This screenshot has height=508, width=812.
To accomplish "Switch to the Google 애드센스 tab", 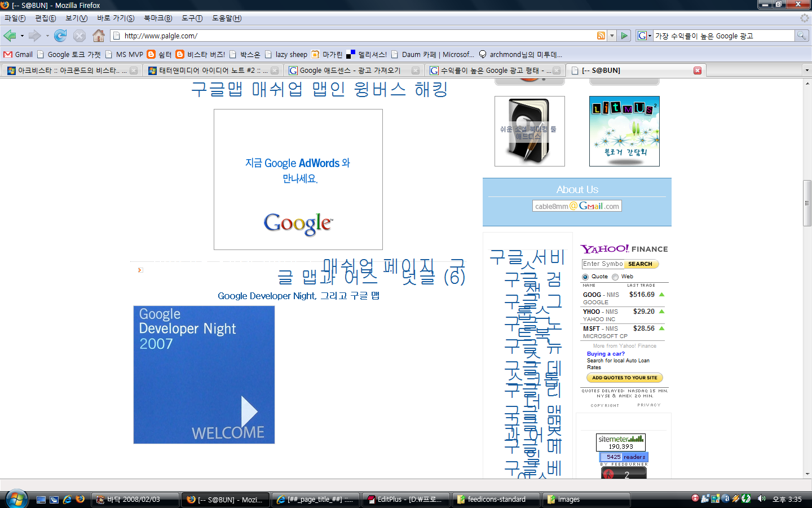I will (354, 71).
